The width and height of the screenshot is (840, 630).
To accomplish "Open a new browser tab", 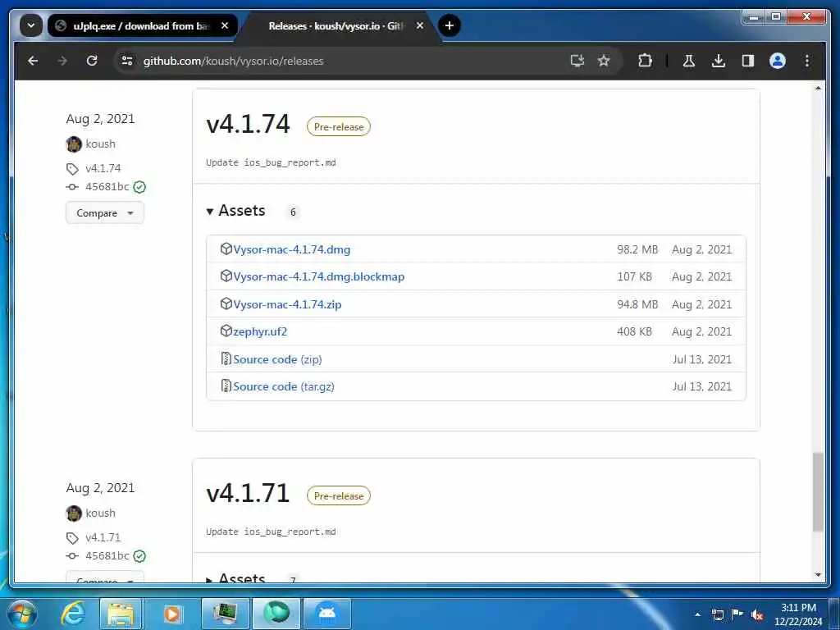I will (450, 25).
